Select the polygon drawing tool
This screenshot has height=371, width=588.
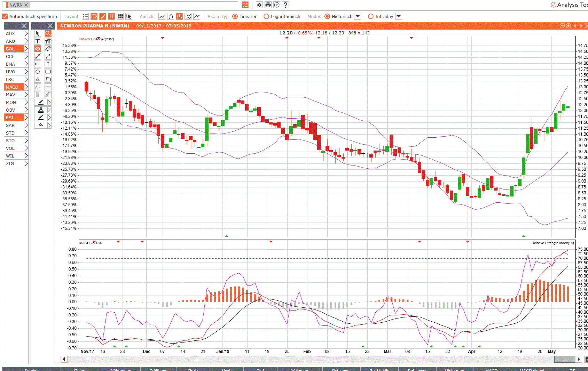(x=48, y=79)
